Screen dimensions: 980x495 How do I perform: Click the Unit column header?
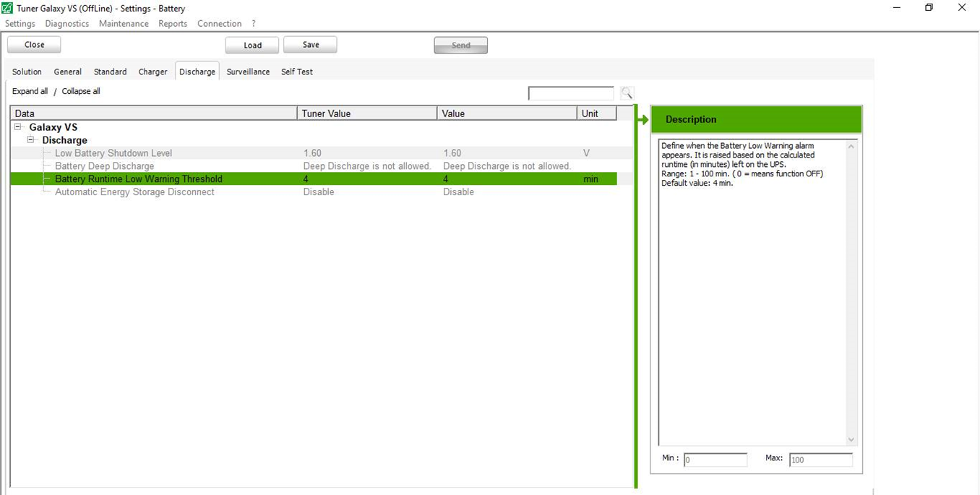597,113
